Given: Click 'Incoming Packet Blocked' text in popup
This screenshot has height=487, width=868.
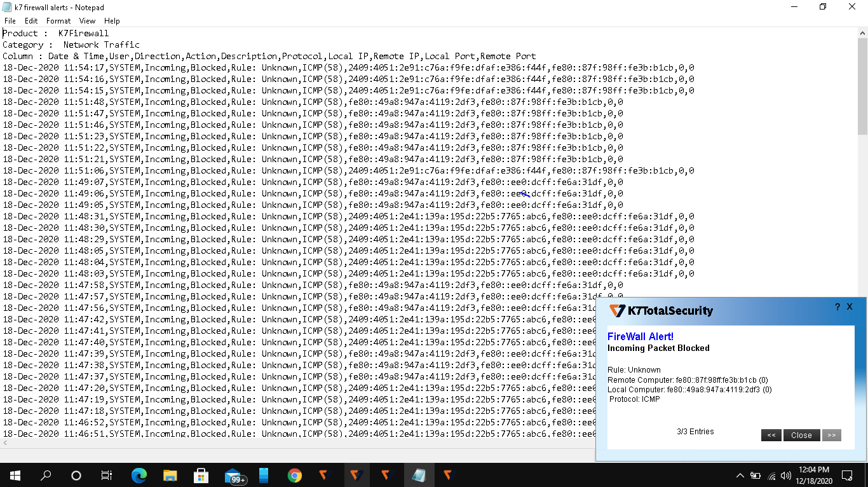Looking at the screenshot, I should (658, 348).
